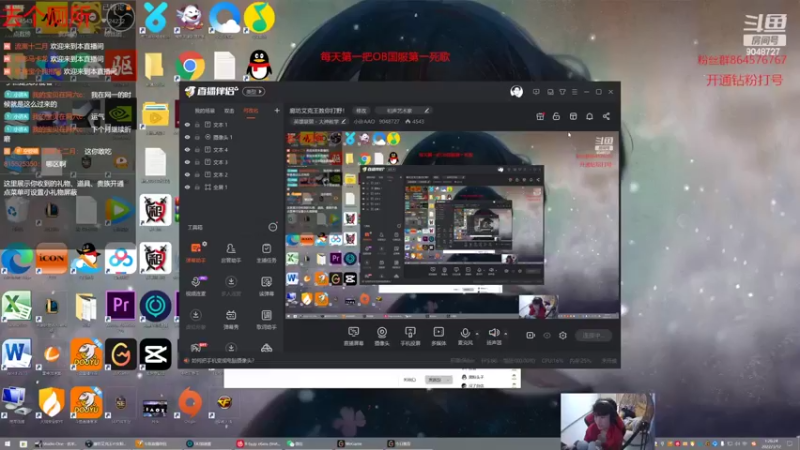Click the Windows Start button
800x450 pixels.
(7, 444)
